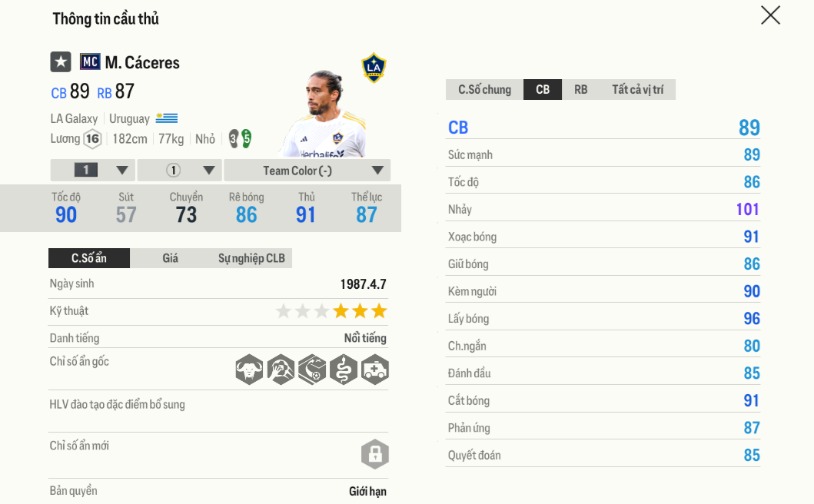This screenshot has height=504, width=814.
Task: Click the snake hidden trait icon
Action: (x=344, y=370)
